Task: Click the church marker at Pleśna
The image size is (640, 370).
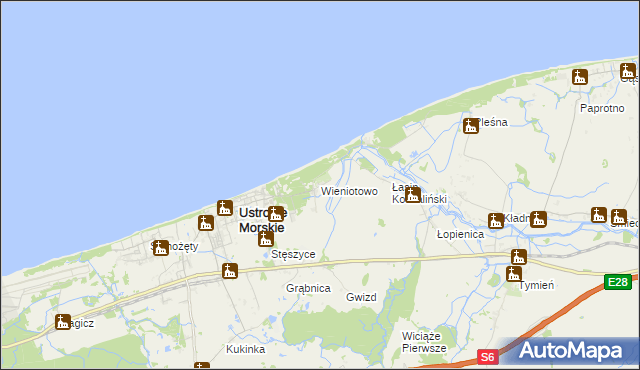Action: tap(471, 126)
